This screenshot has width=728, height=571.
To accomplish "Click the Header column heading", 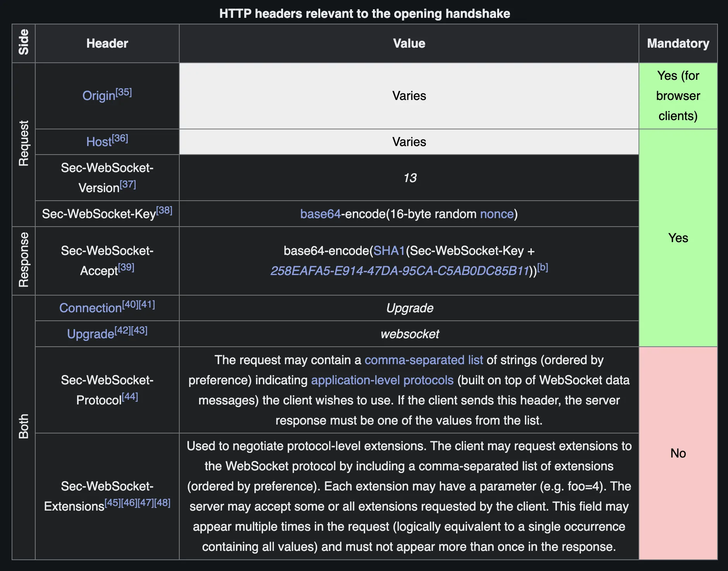I will point(107,43).
